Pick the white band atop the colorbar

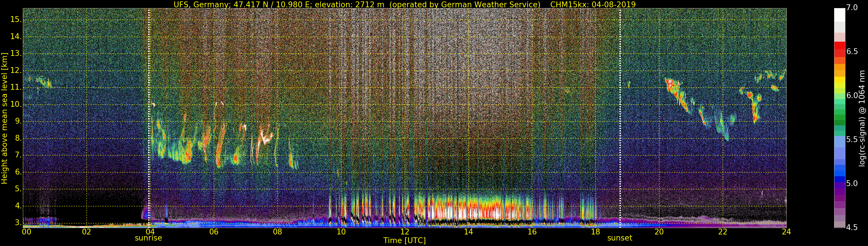pyautogui.click(x=839, y=15)
